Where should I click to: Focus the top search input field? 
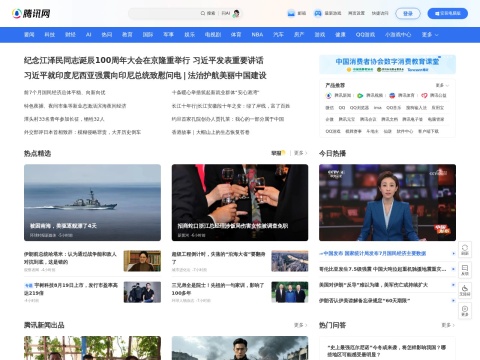tap(163, 13)
